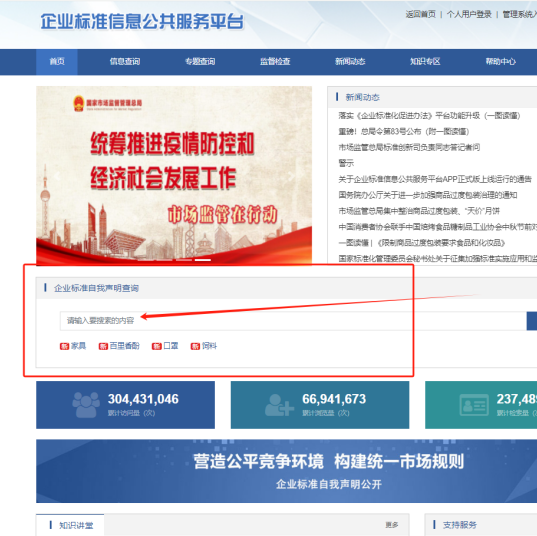Open the 帮助中心 navigation item
Viewport: 537px width, 536px height.
[x=500, y=62]
